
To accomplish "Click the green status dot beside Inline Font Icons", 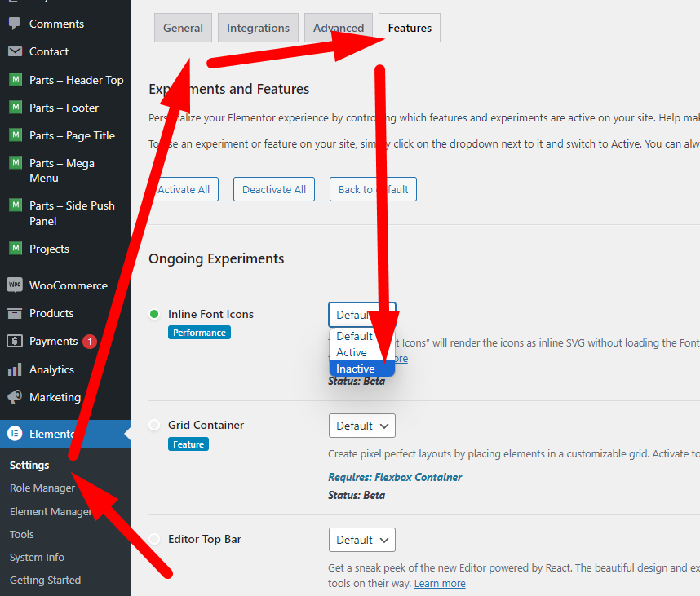I will click(x=154, y=314).
